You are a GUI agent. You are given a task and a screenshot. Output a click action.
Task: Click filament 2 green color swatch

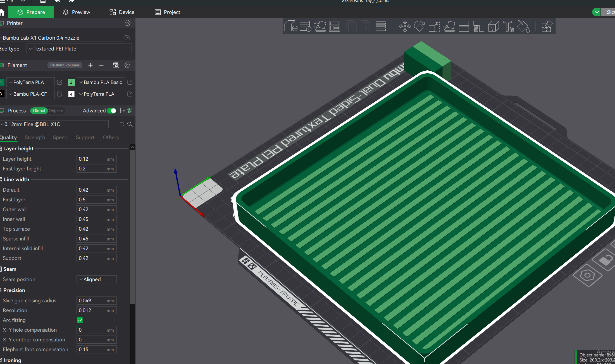[x=71, y=82]
